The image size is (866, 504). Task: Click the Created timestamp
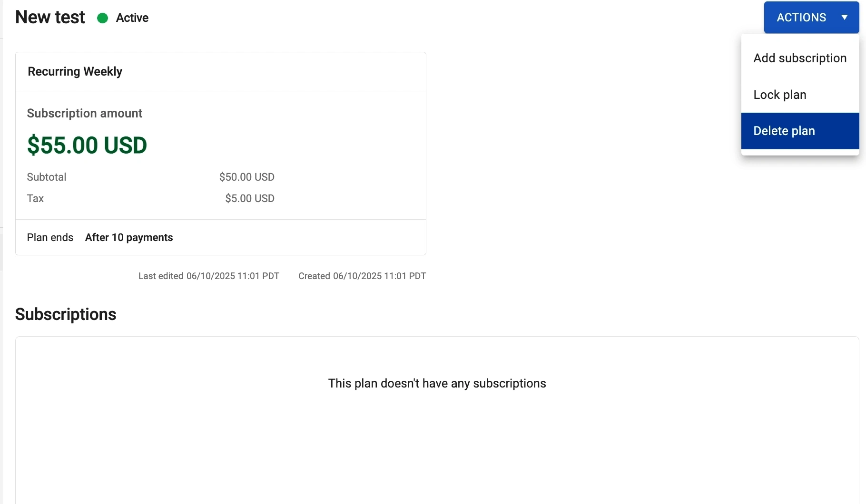point(362,276)
